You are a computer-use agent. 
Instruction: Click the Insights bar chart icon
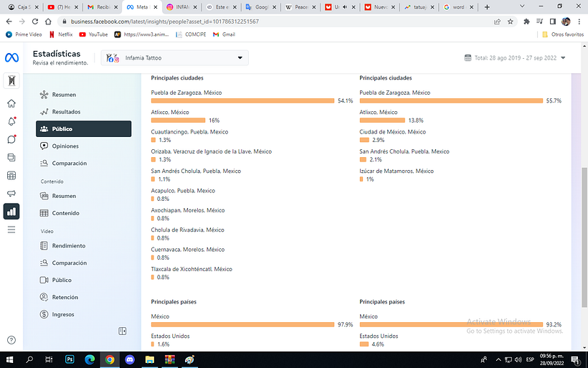[x=11, y=212]
